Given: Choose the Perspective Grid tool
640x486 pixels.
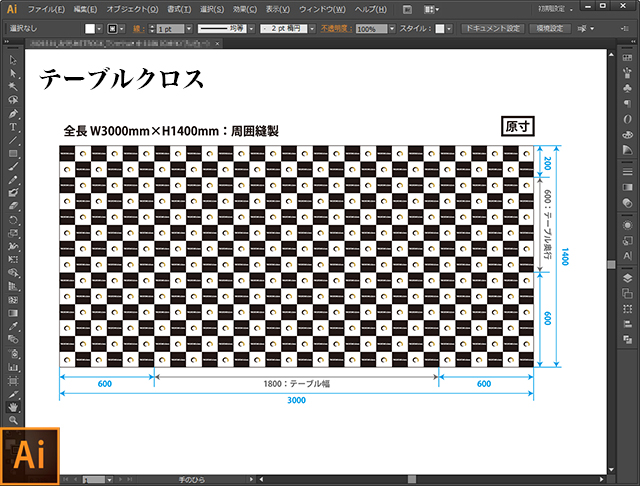Looking at the screenshot, I should (13, 286).
